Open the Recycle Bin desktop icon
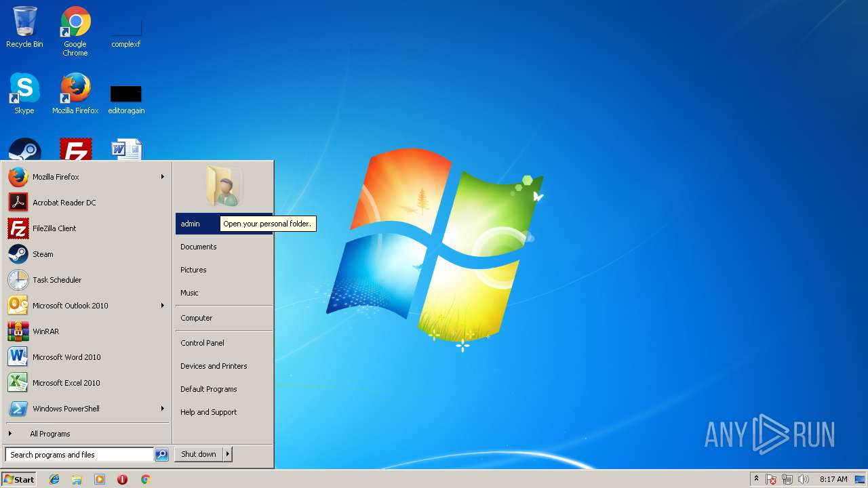The height and width of the screenshot is (488, 868). [x=24, y=27]
